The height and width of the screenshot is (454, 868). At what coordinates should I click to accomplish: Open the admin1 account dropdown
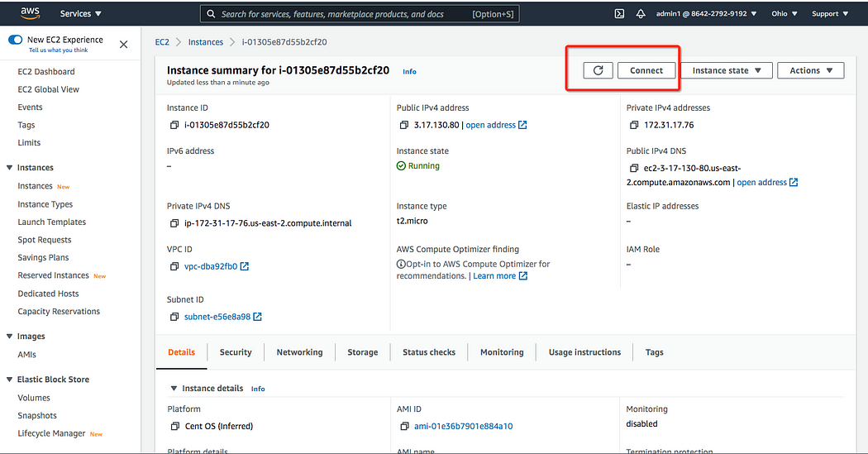coord(706,14)
